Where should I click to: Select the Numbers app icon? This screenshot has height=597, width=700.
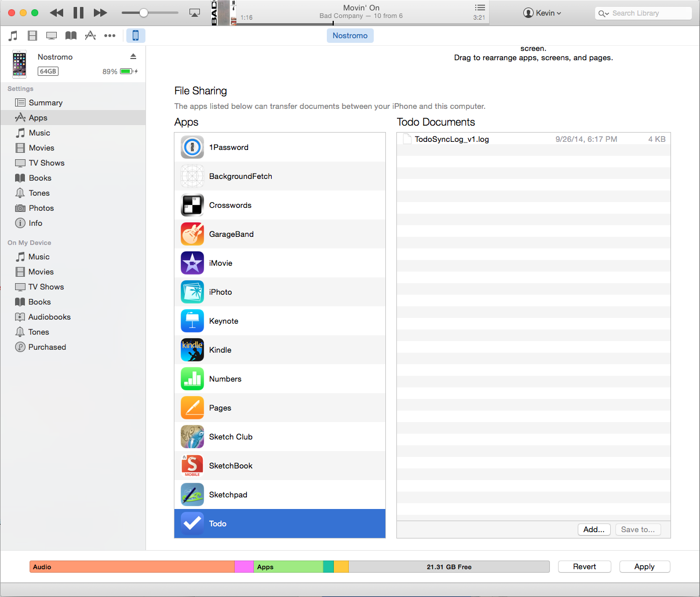[192, 379]
